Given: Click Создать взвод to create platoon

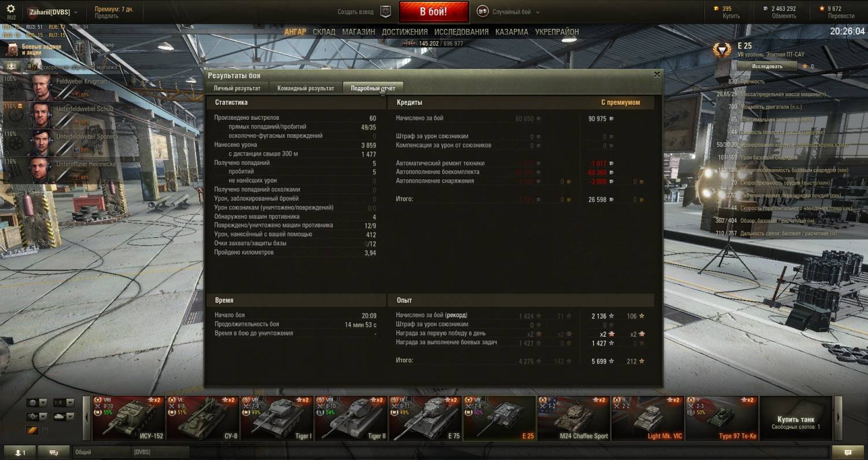Looking at the screenshot, I should tap(356, 12).
